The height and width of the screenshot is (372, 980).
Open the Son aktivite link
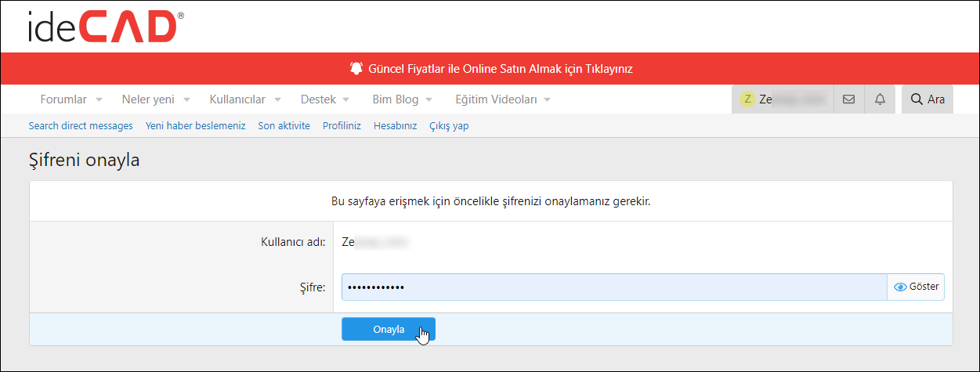(x=284, y=125)
